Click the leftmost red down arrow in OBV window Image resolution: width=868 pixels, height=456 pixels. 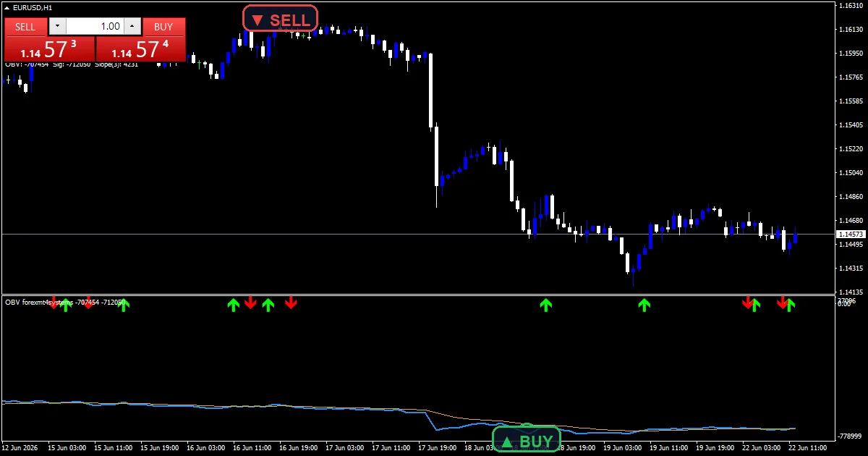coord(53,303)
